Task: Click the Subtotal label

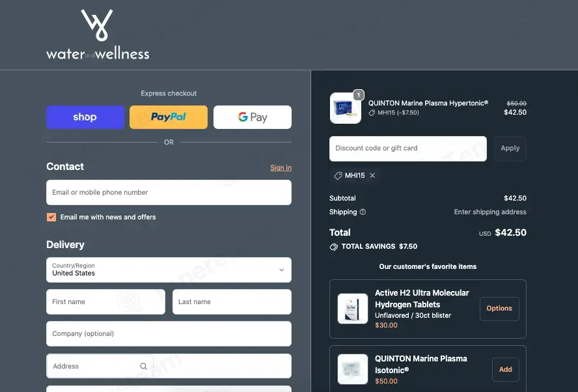Action: click(x=342, y=199)
